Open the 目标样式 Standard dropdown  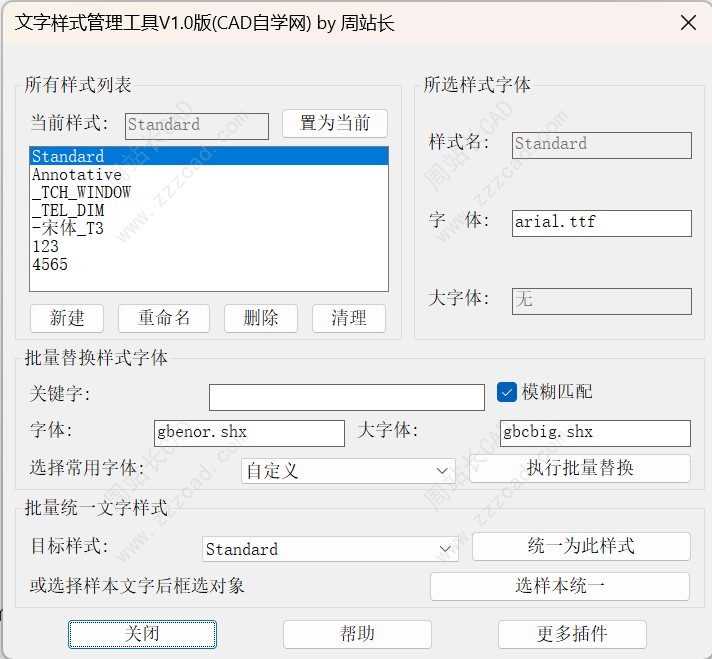331,549
